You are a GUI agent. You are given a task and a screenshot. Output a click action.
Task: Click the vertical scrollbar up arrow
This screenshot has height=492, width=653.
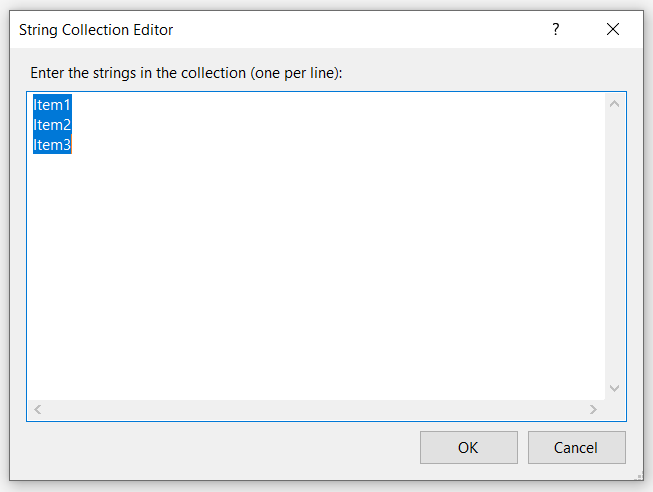pos(615,104)
